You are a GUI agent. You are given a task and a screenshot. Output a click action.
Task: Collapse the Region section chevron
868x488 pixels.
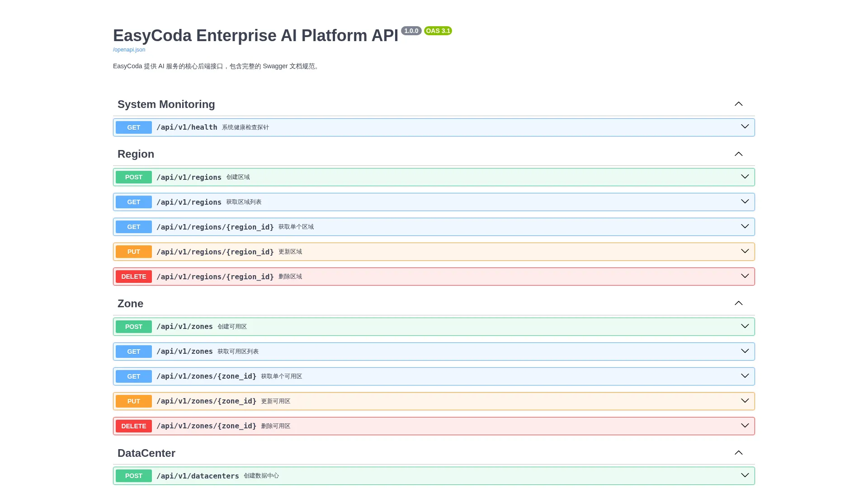(738, 154)
